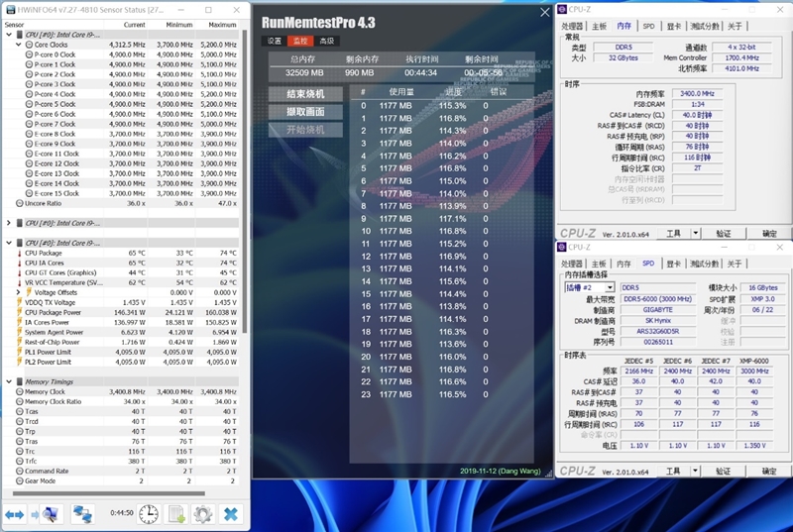Close sensors with the blue X icon
Screen dimensions: 793x532
[231, 514]
